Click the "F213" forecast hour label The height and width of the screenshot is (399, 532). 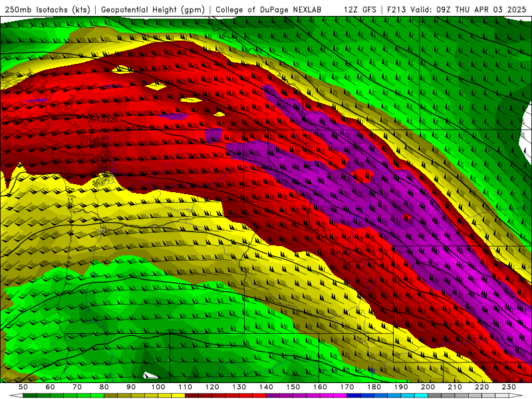(397, 9)
